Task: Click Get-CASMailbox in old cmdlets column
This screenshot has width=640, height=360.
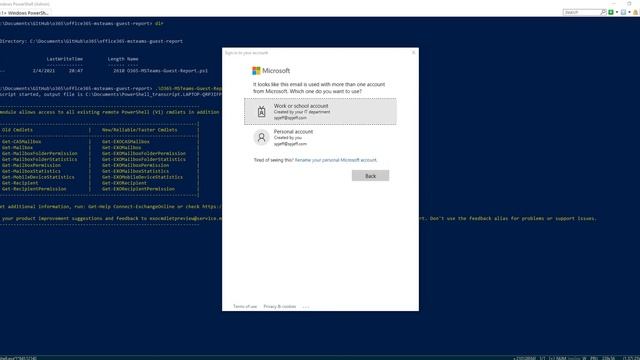Action: 21,142
